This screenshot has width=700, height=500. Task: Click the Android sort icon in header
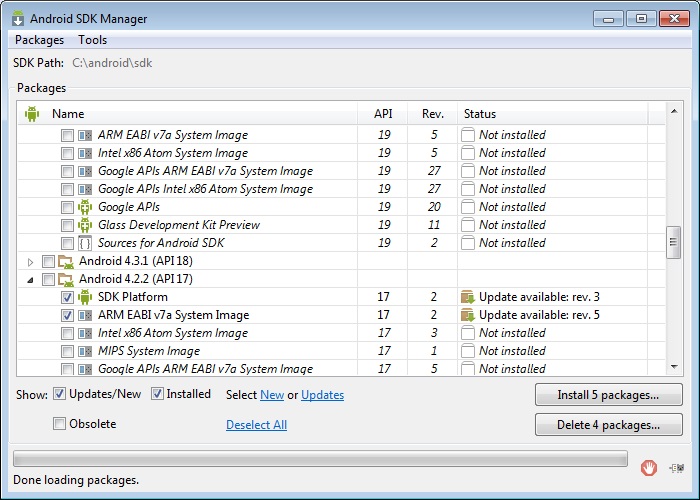32,114
